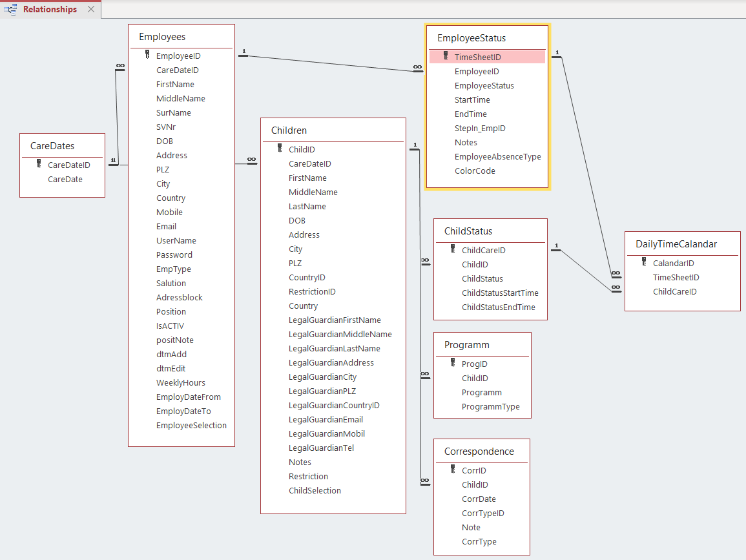Select the Password field in Employees

point(174,255)
